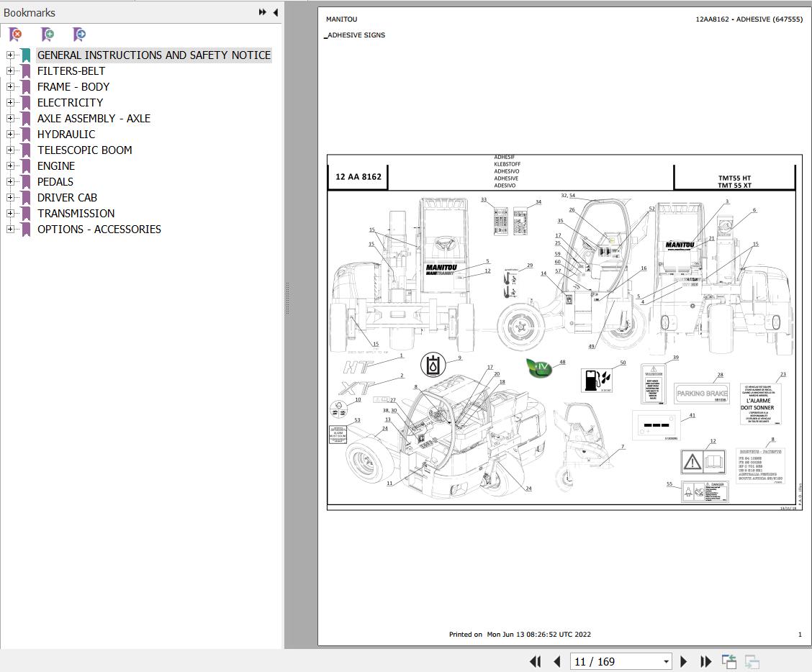Click the "TMT 55 XT" model text
The width and height of the screenshot is (812, 672).
(x=734, y=186)
